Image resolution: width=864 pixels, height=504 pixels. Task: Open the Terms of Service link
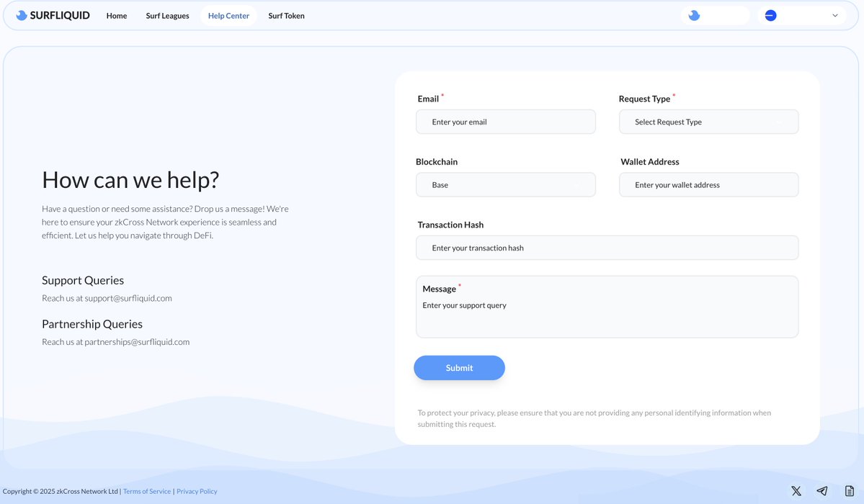pos(147,491)
